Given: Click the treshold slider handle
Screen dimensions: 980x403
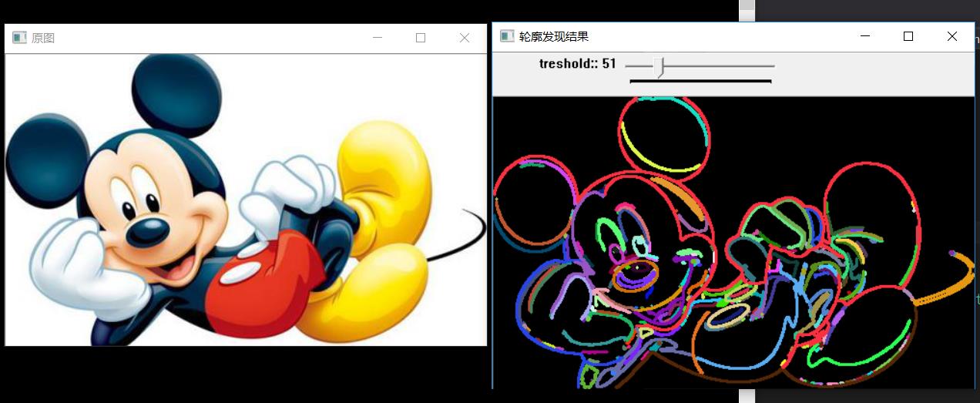Looking at the screenshot, I should click(659, 67).
